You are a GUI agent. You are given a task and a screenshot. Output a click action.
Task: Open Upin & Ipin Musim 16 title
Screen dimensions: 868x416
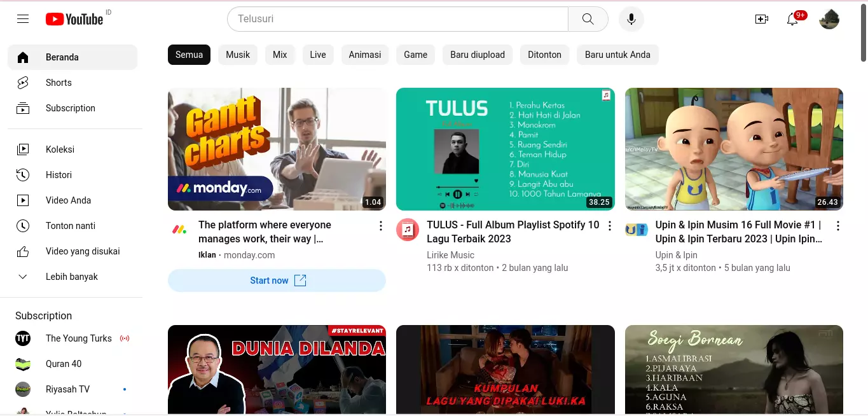point(740,232)
